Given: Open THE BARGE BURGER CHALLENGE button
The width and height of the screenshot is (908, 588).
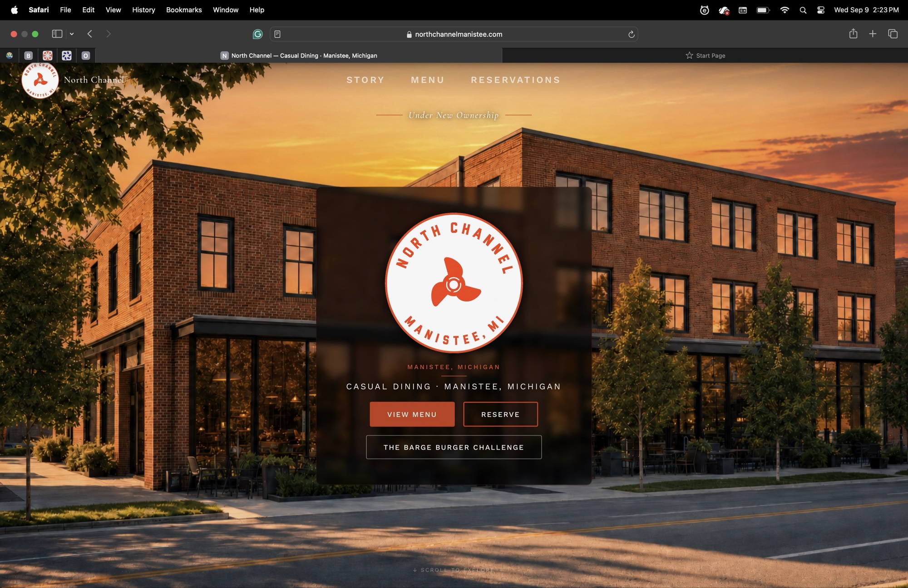Looking at the screenshot, I should [x=454, y=447].
